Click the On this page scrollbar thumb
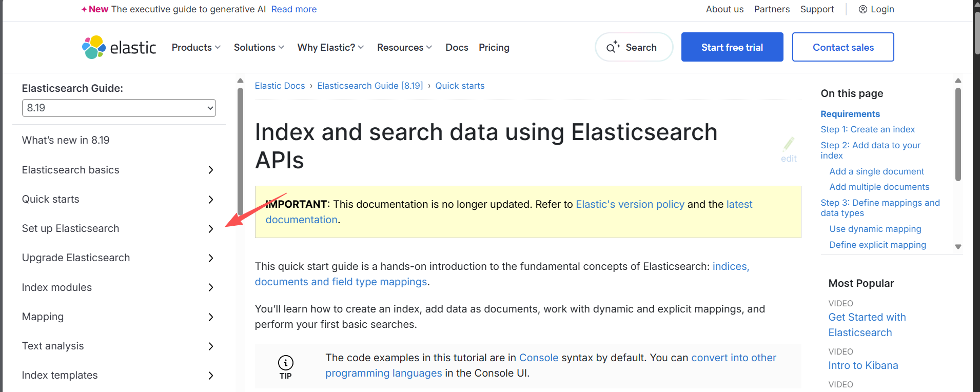980x392 pixels. 958,134
